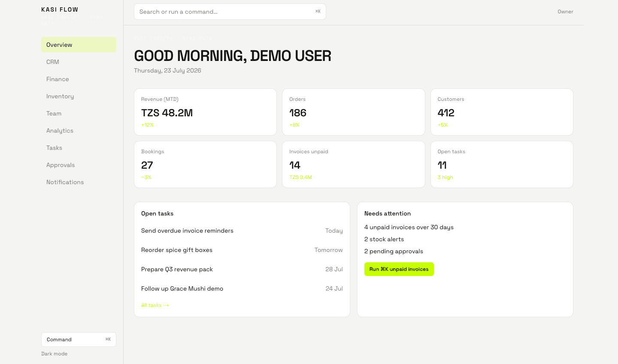
Task: Open the Invoices unpaid card
Action: [x=354, y=164]
